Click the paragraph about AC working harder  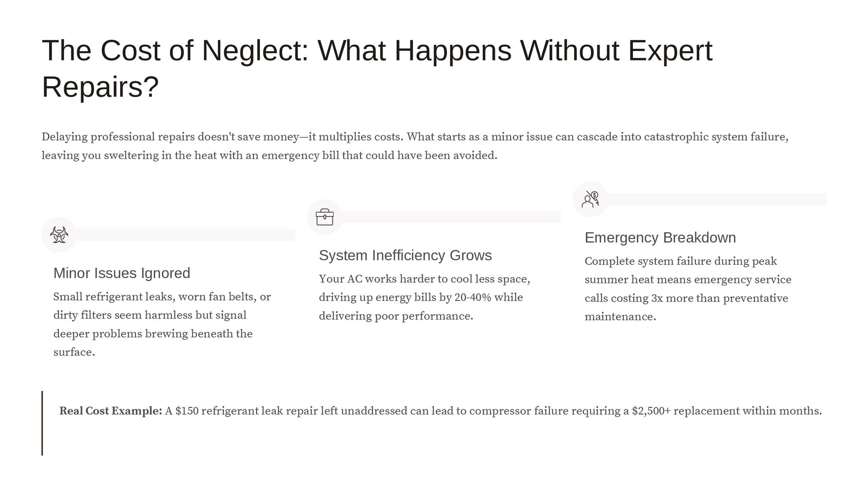(x=424, y=297)
